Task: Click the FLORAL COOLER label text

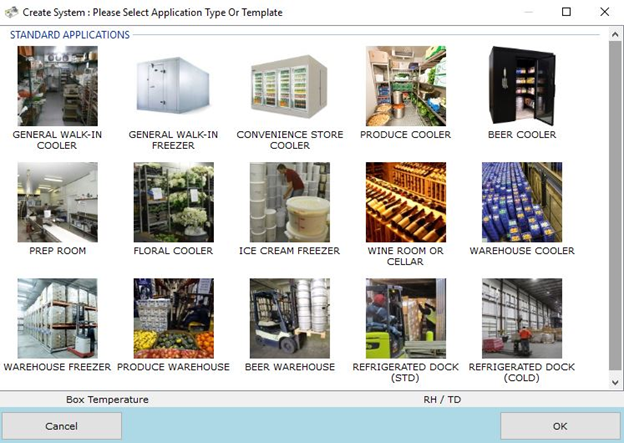Action: point(174,251)
